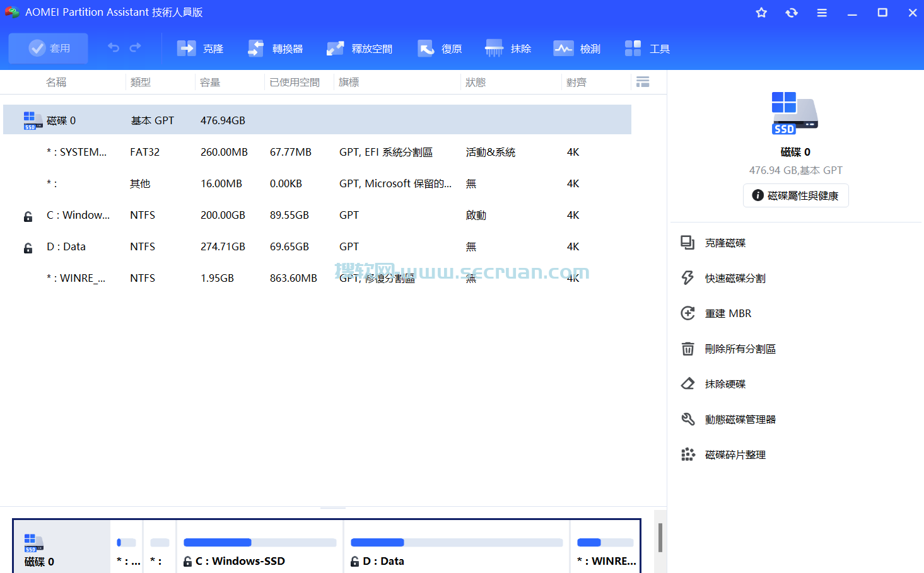Screen dimensions: 924x573
Task: Click the Disk 0 block in disk map
Action: pos(62,547)
